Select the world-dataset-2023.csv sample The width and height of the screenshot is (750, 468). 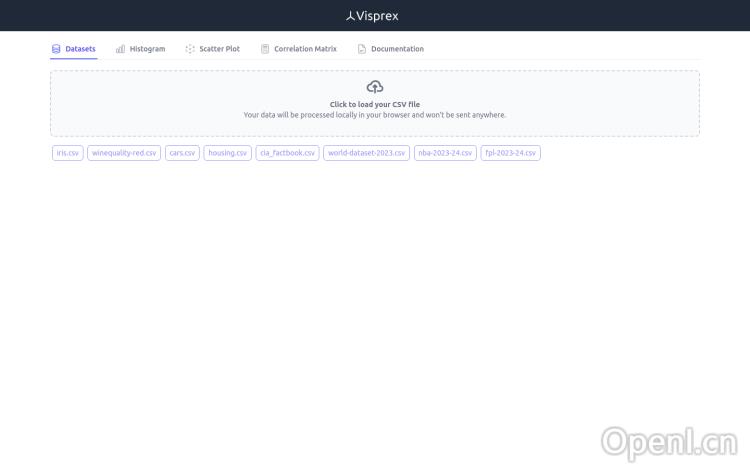[x=366, y=153]
